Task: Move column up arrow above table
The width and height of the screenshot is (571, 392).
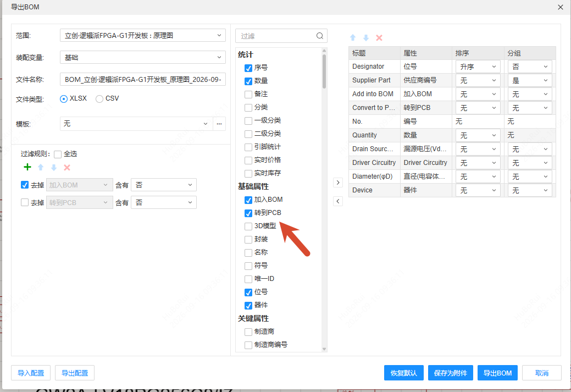Action: tap(353, 37)
